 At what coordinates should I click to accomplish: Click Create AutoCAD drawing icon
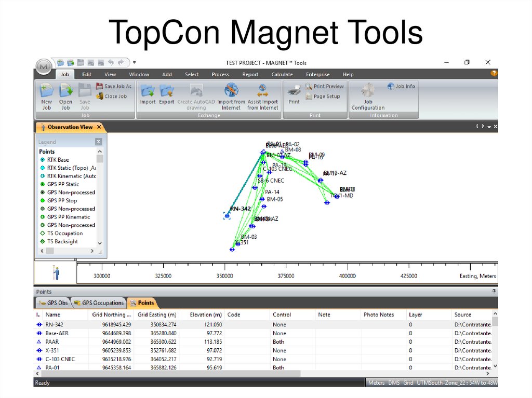(196, 97)
